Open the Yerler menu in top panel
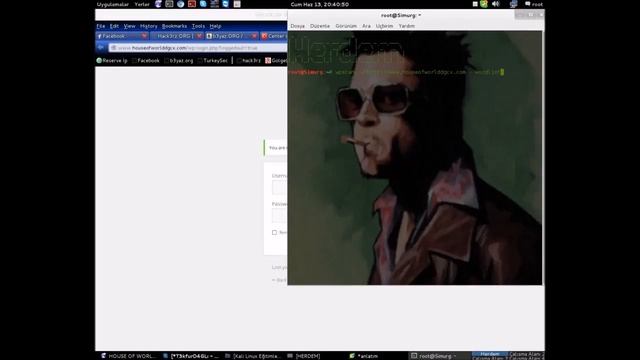640x360 pixels. [142, 4]
